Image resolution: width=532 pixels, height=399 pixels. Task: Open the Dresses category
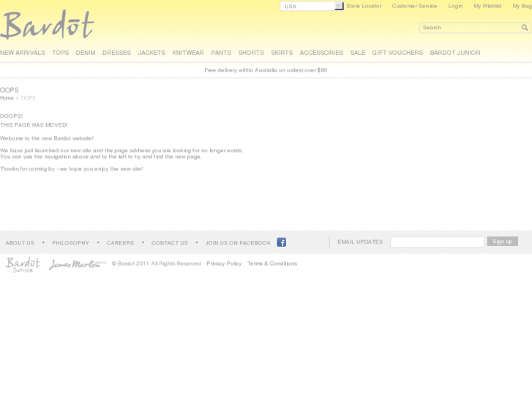[116, 53]
